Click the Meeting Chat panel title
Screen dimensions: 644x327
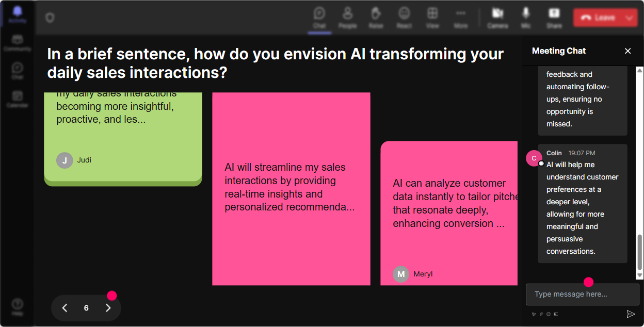559,51
